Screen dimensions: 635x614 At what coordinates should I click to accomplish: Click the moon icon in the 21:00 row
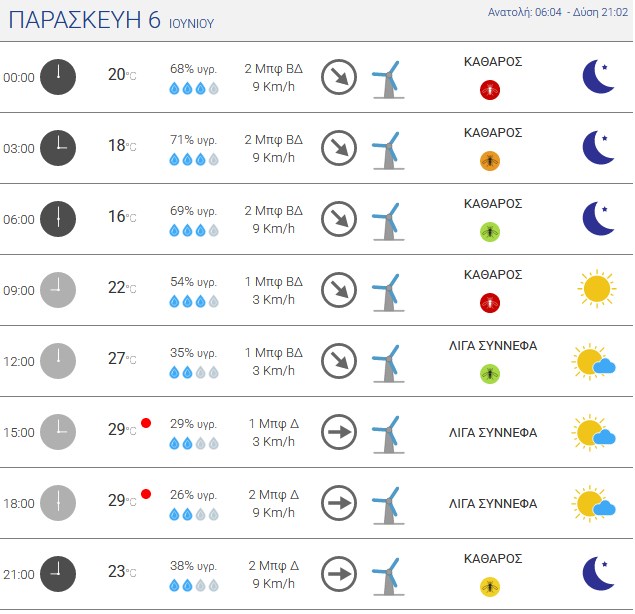tap(598, 573)
